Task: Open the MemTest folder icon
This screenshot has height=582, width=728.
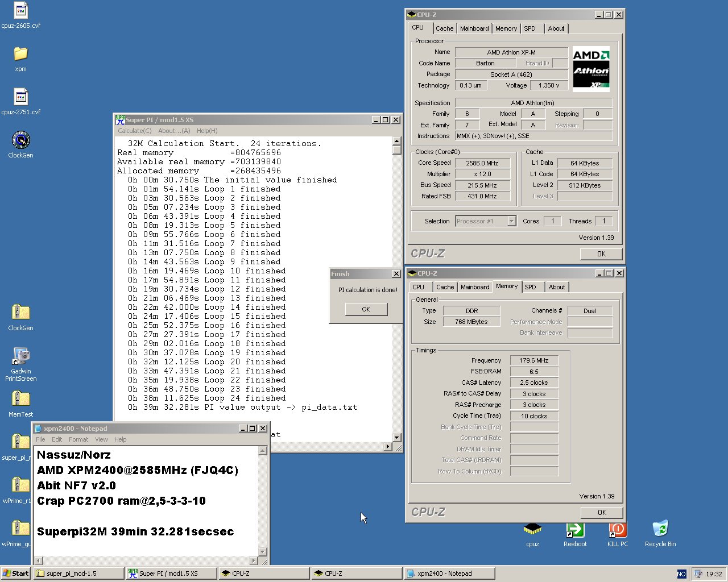Action: [21, 399]
